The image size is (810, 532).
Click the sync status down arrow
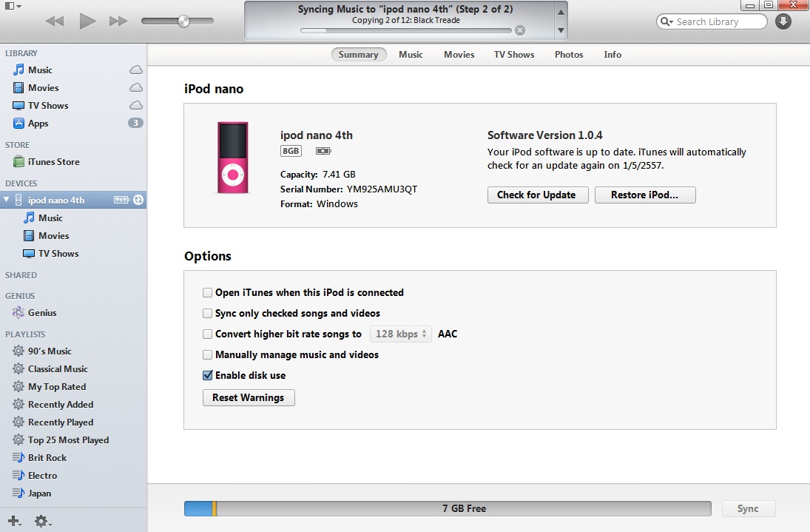(561, 30)
